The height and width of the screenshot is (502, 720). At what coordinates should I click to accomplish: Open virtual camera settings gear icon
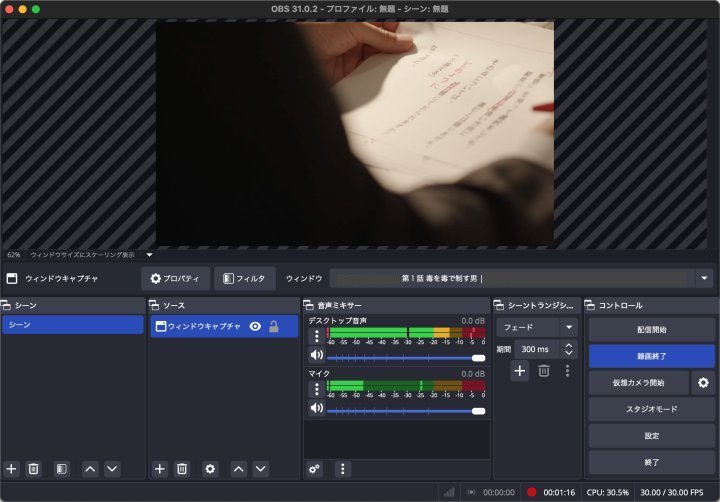703,383
